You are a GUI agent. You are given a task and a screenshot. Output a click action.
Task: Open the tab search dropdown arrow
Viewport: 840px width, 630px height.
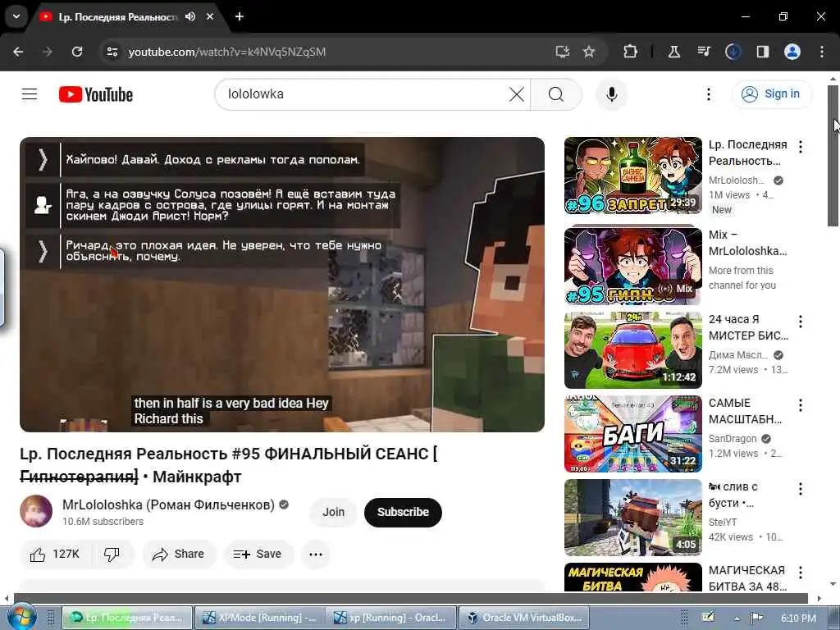pyautogui.click(x=16, y=16)
